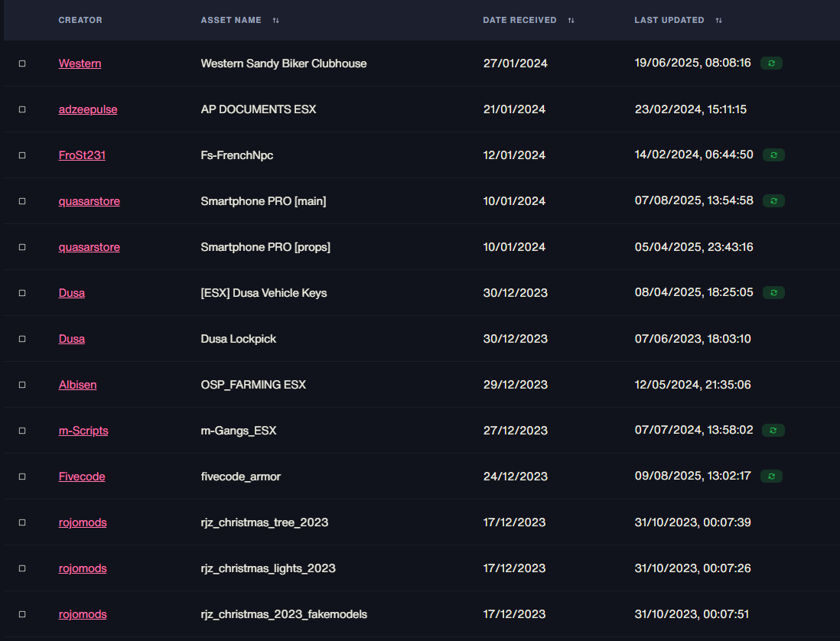The height and width of the screenshot is (641, 840).
Task: Click the Asset Name column header
Action: pyautogui.click(x=231, y=21)
